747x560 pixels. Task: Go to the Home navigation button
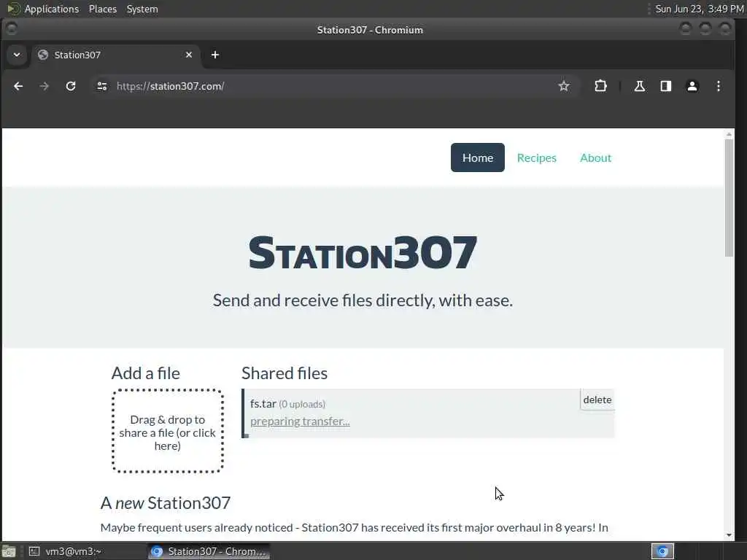[x=477, y=157]
